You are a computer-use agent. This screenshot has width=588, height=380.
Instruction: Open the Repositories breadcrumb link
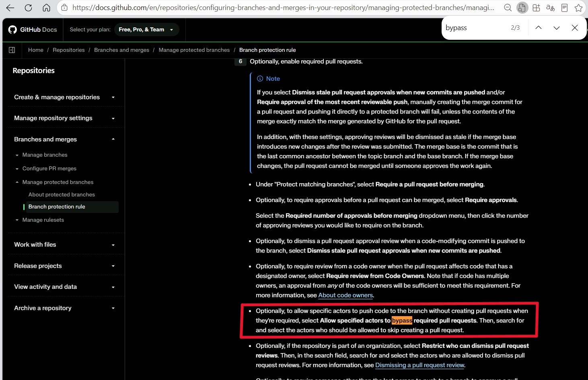point(69,50)
